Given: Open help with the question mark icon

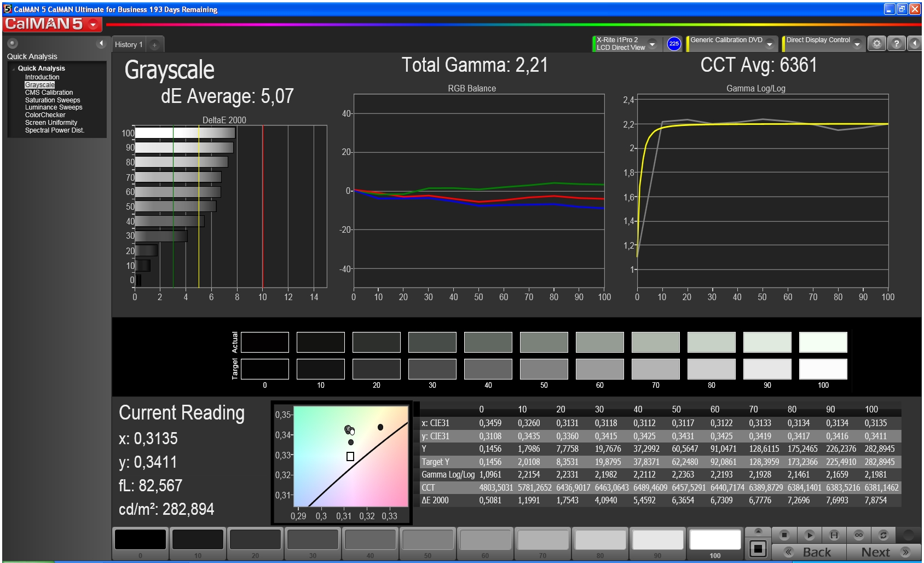Looking at the screenshot, I should [896, 44].
